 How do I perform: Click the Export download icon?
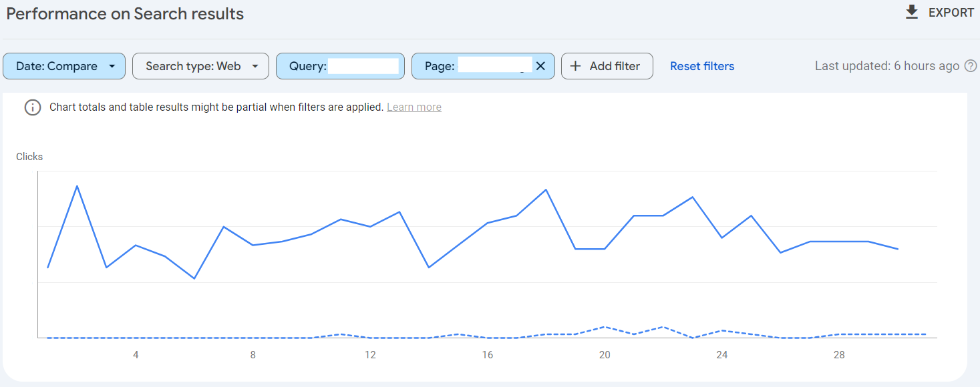(x=911, y=12)
